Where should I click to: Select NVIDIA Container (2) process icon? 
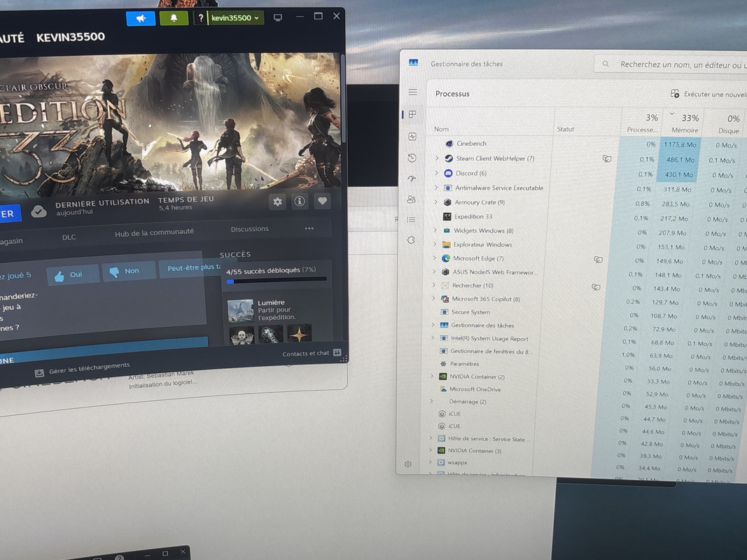point(442,376)
